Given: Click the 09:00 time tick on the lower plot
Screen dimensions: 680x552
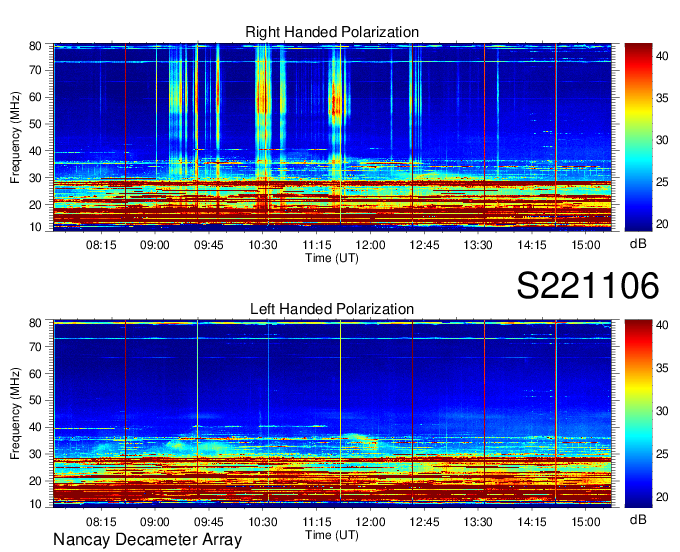Looking at the screenshot, I should pos(155,522).
